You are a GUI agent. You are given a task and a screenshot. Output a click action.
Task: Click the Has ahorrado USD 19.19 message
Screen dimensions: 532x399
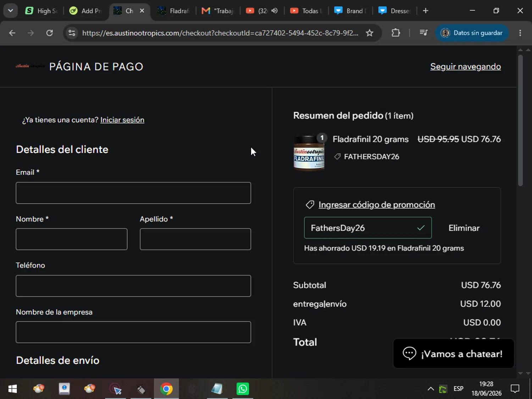(384, 248)
